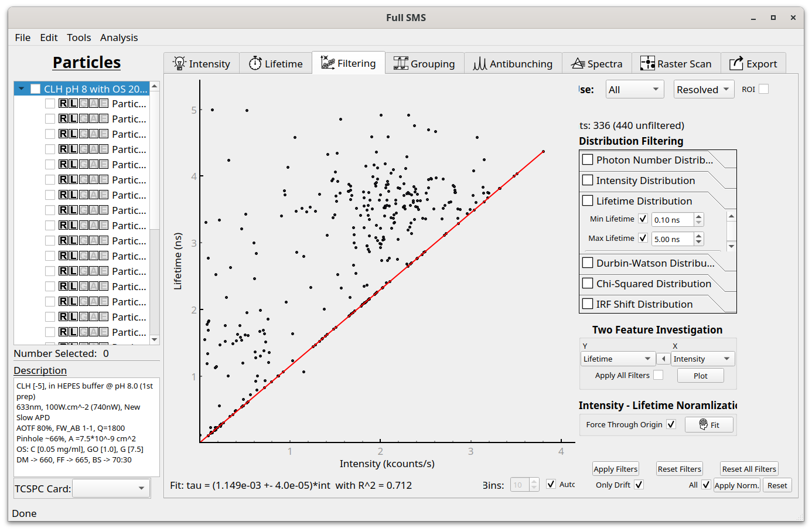Screen dimensions: 812x531
Task: Tick the dataset CLH pH 8 checkbox
Action: click(x=35, y=89)
